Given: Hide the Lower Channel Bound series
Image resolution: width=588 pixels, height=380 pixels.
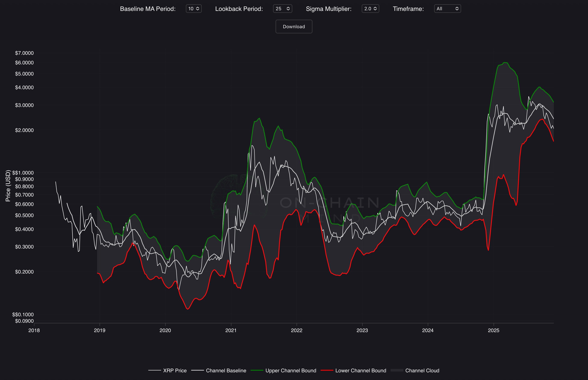Looking at the screenshot, I should pyautogui.click(x=360, y=370).
